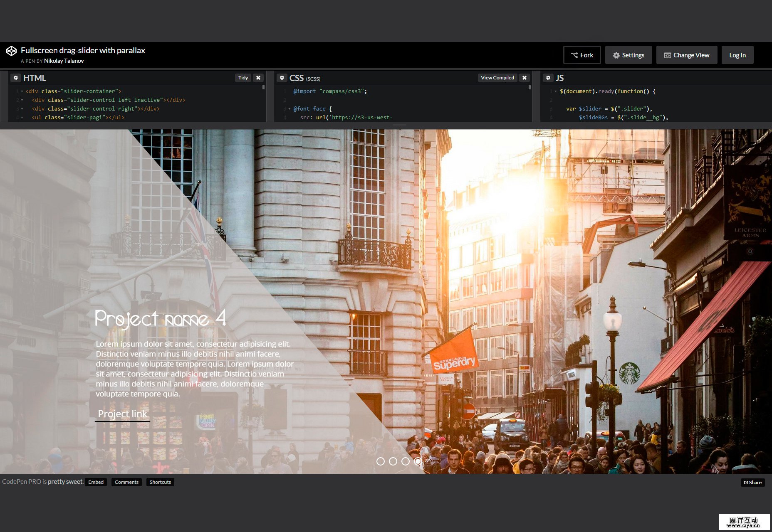Close the HTML editor panel

pos(259,77)
